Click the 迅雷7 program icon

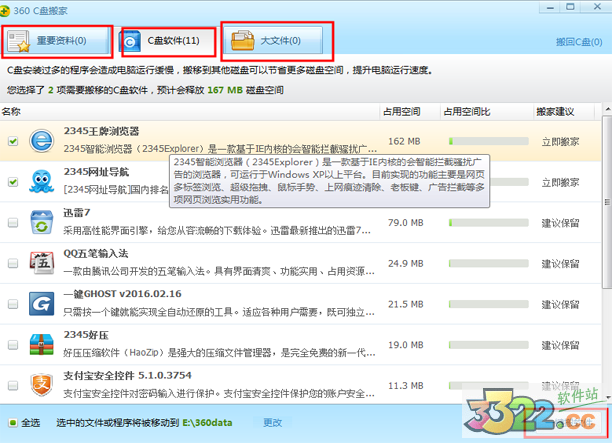click(x=42, y=222)
